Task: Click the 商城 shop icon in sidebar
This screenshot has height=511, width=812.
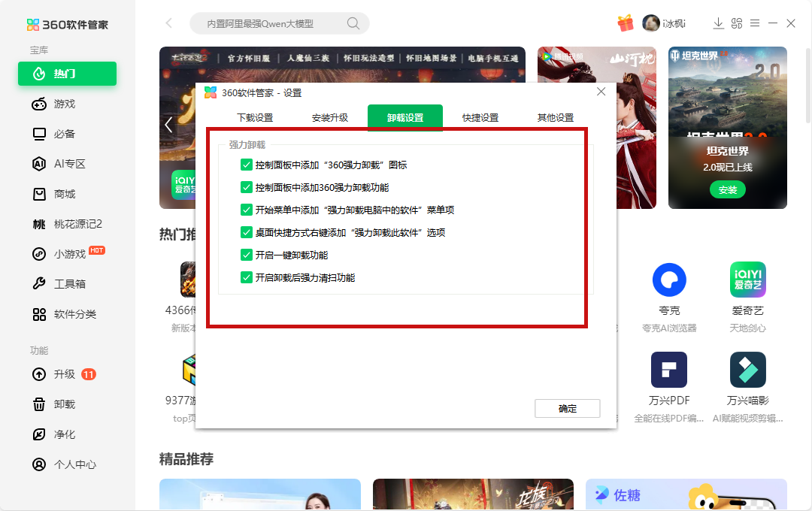Action: coord(39,194)
